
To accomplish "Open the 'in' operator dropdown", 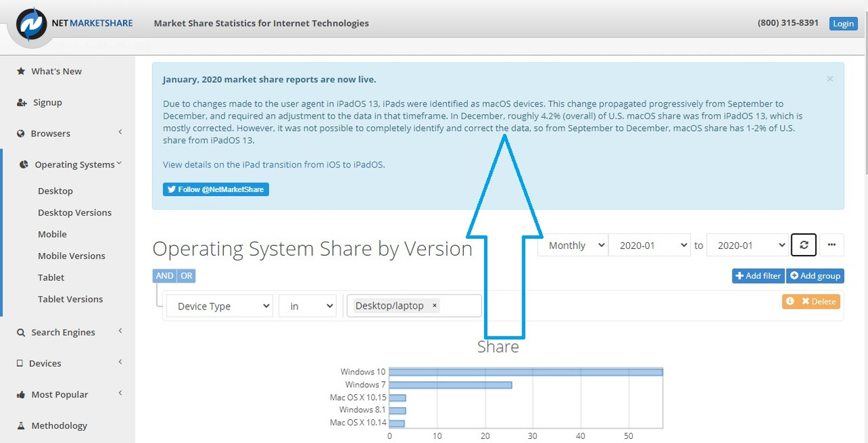I will [x=308, y=306].
